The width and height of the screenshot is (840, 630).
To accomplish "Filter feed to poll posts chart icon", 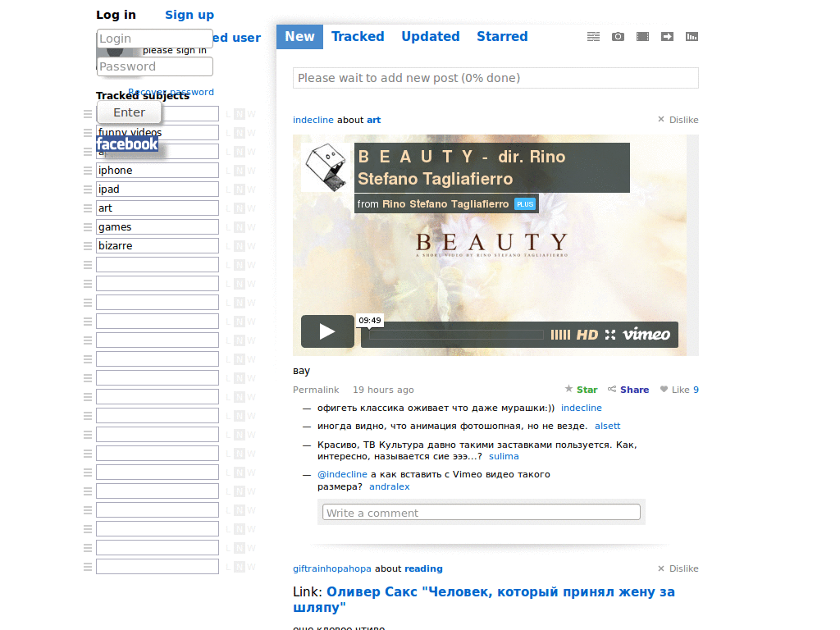I will pos(692,36).
